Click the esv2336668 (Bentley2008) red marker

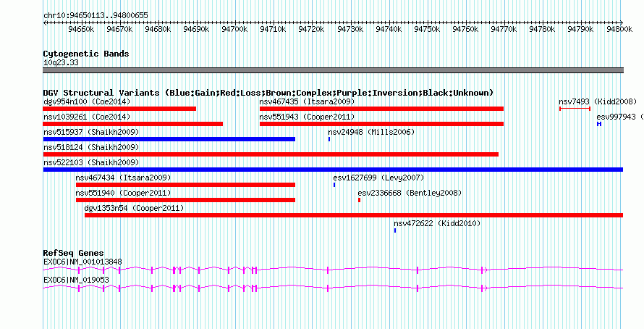[x=360, y=200]
